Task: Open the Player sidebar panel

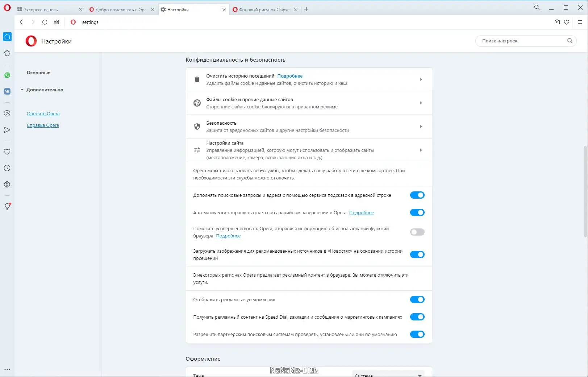Action: pos(7,113)
